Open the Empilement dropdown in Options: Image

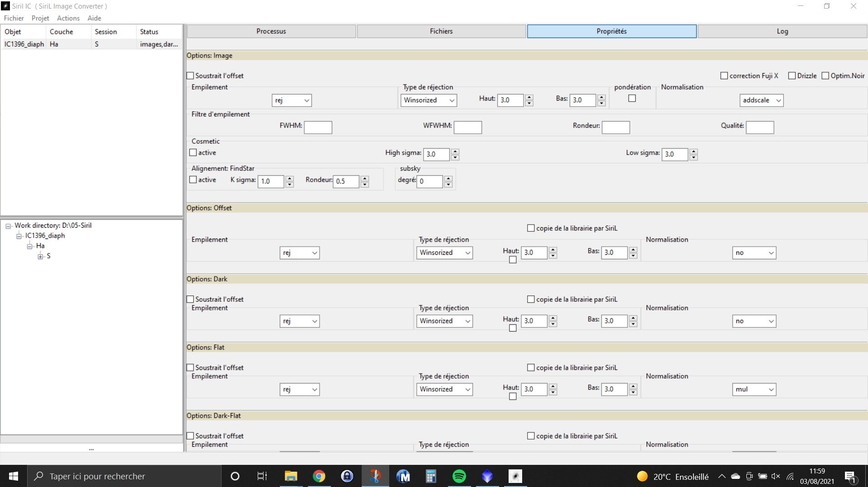292,100
